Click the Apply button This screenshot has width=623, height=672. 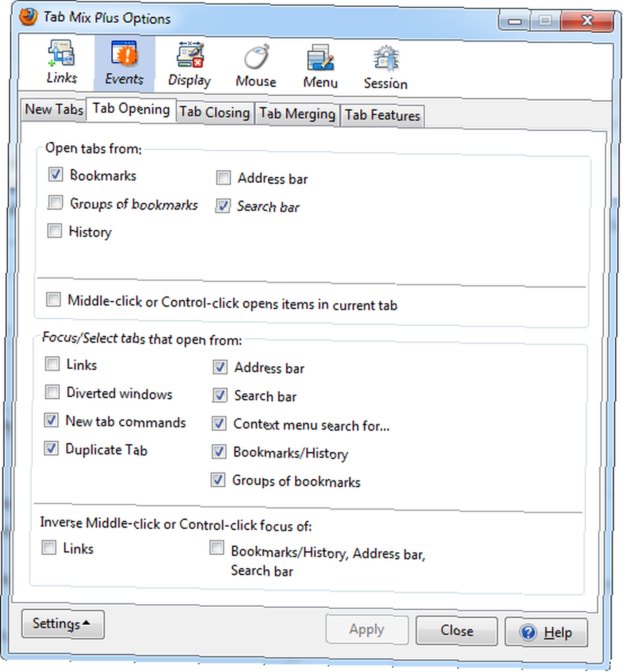pos(367,629)
